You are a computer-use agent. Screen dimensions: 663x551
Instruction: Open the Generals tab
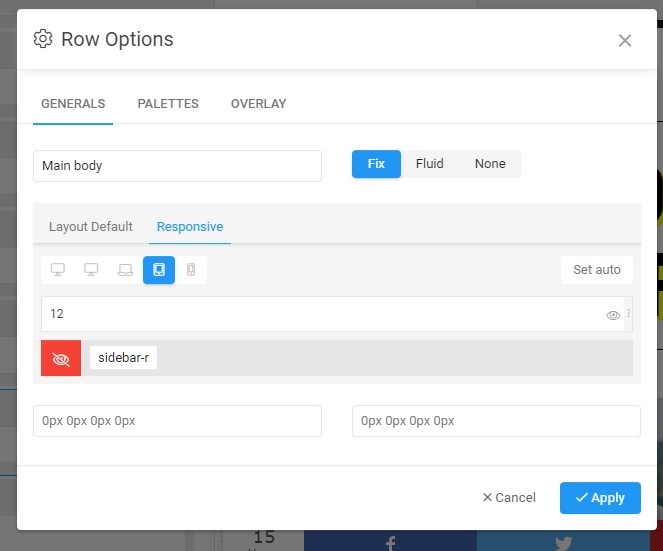pos(73,104)
